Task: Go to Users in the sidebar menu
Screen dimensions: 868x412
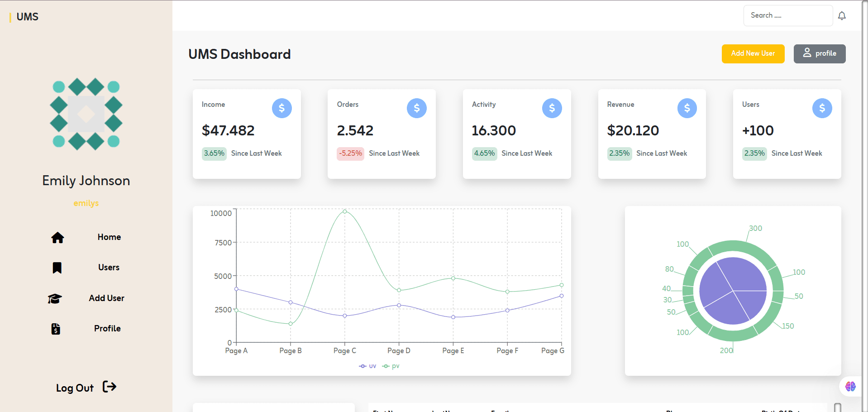Action: pos(109,268)
